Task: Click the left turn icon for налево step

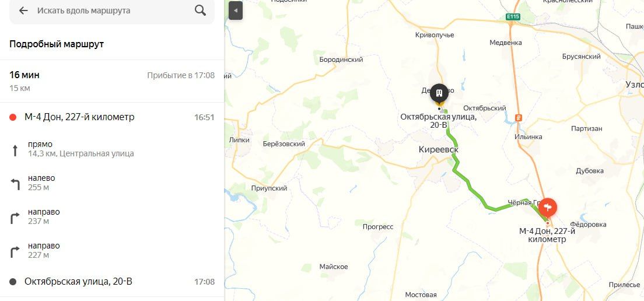Action: [x=15, y=184]
